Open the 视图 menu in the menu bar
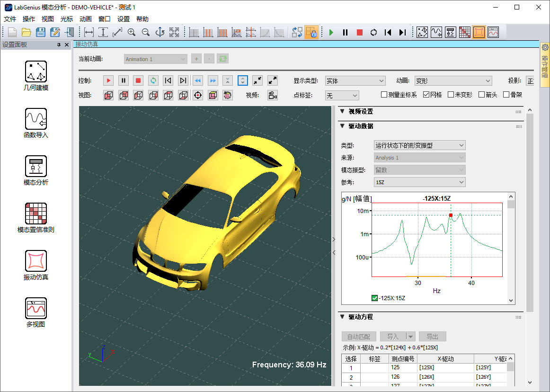The width and height of the screenshot is (550, 392). 48,19
